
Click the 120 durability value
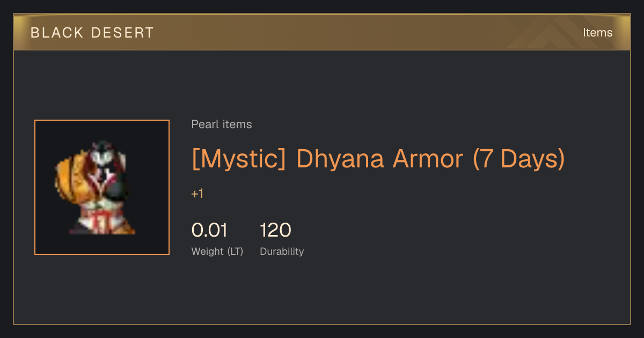(276, 230)
